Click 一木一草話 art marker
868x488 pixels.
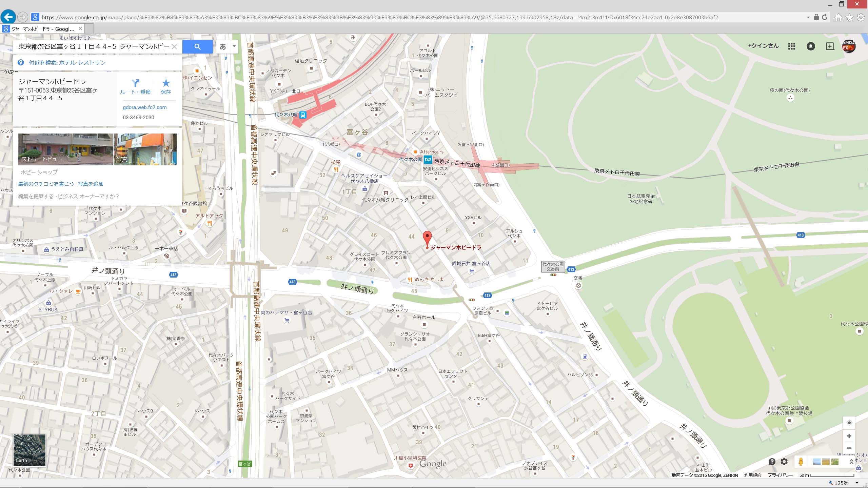click(x=166, y=256)
